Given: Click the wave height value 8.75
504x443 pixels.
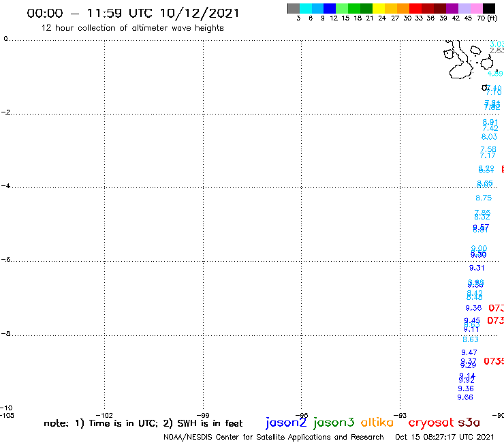Looking at the screenshot, I should (x=484, y=198).
